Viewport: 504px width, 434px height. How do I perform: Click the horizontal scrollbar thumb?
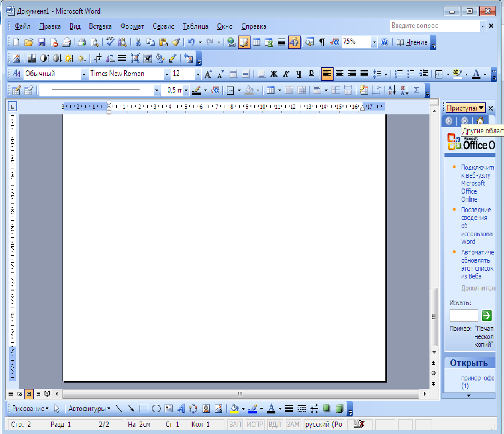pyautogui.click(x=240, y=394)
